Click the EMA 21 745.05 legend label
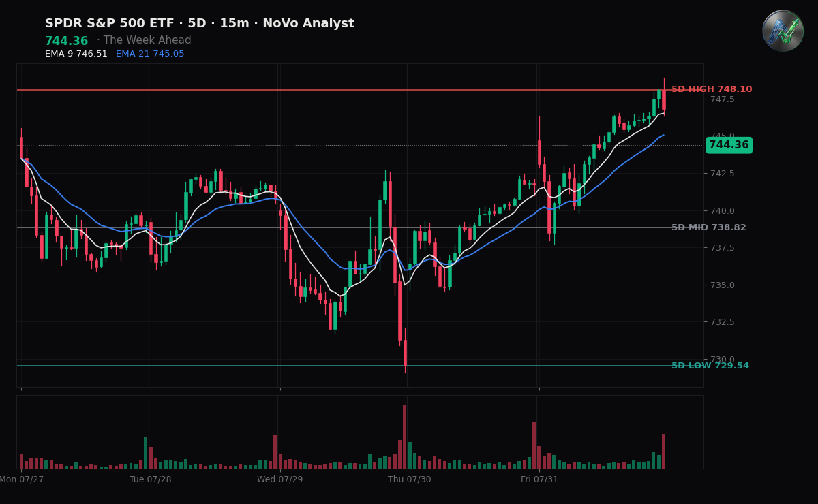The width and height of the screenshot is (818, 504). (150, 54)
